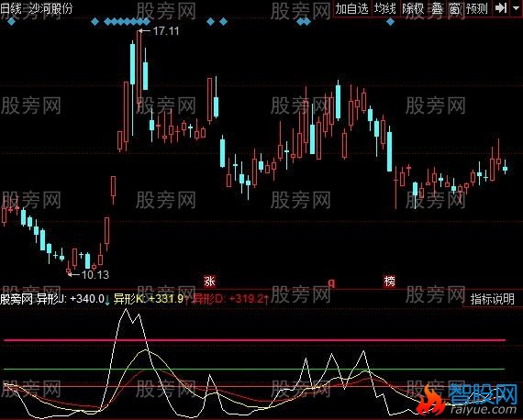Click the 加自选 add-to-watchlist button
This screenshot has height=420, width=523.
[x=351, y=8]
